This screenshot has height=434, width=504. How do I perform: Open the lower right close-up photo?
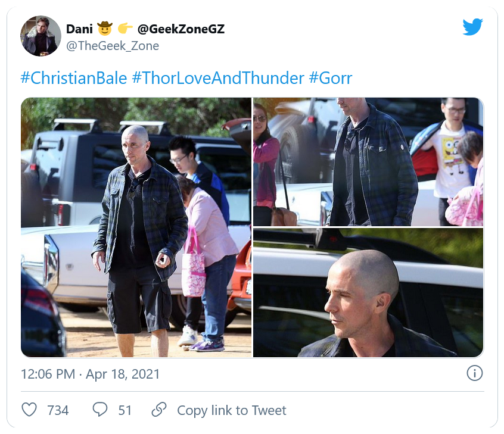[x=368, y=293]
